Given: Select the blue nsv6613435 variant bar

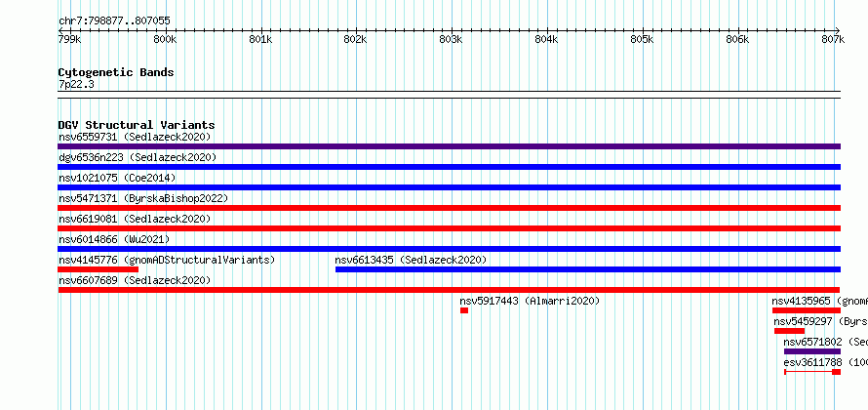Looking at the screenshot, I should click(588, 269).
